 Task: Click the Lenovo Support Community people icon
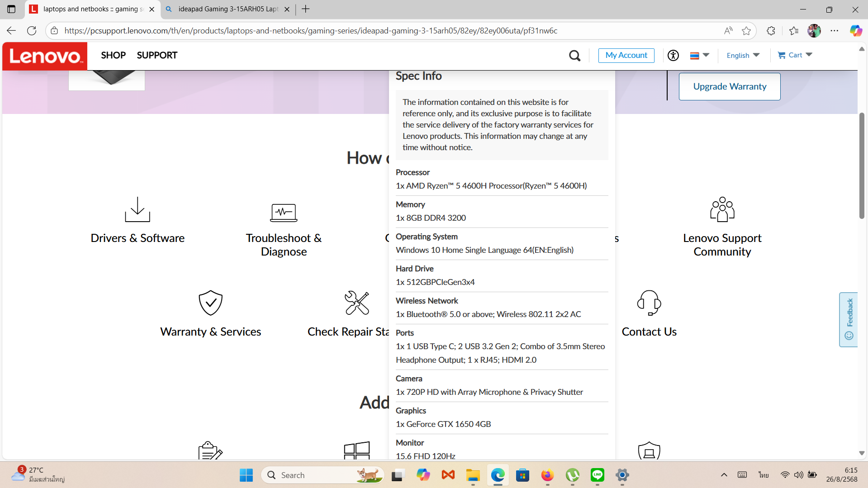(x=722, y=209)
